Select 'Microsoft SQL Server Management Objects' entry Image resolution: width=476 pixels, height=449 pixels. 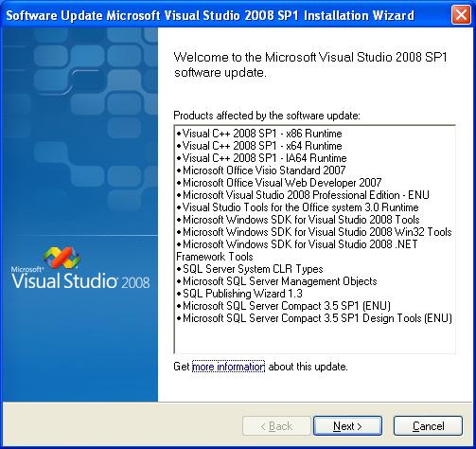[276, 281]
